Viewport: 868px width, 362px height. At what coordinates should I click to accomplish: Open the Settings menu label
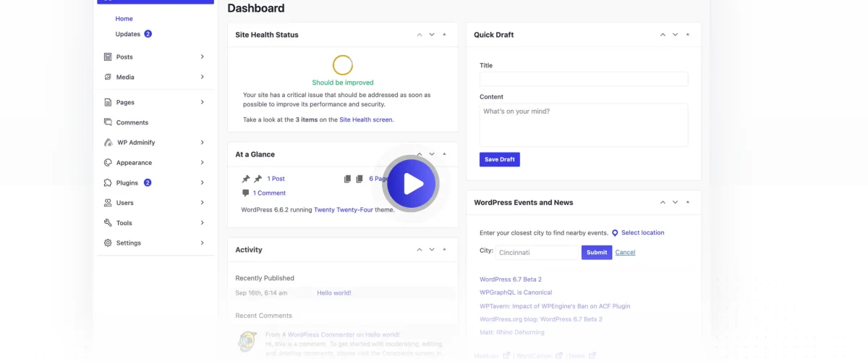[x=129, y=243]
